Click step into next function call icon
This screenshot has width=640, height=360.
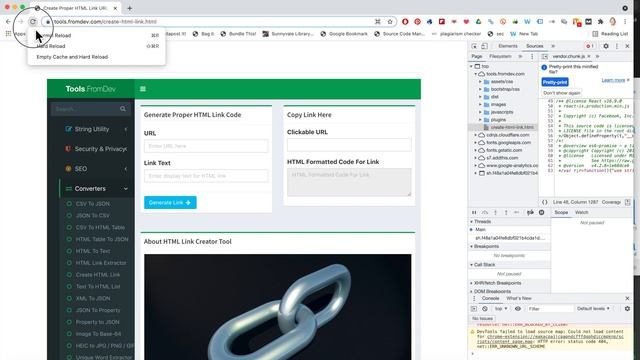(496, 212)
